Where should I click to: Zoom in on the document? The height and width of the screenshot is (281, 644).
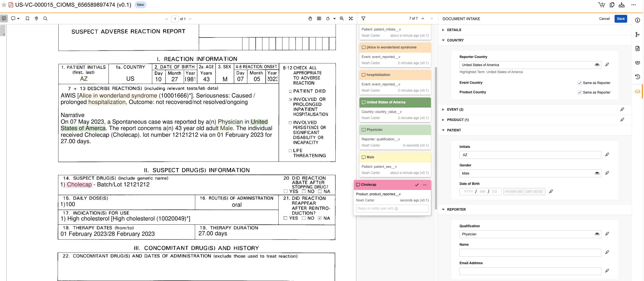tap(342, 18)
